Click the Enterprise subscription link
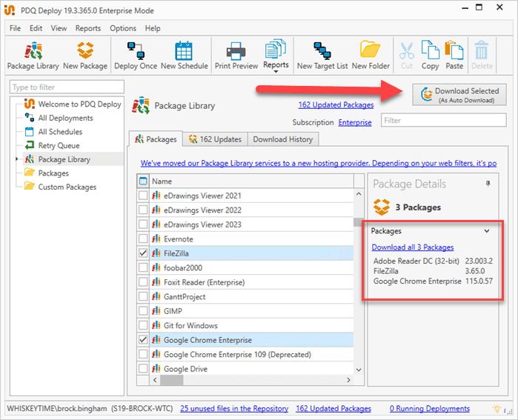518x420 pixels. [x=355, y=122]
